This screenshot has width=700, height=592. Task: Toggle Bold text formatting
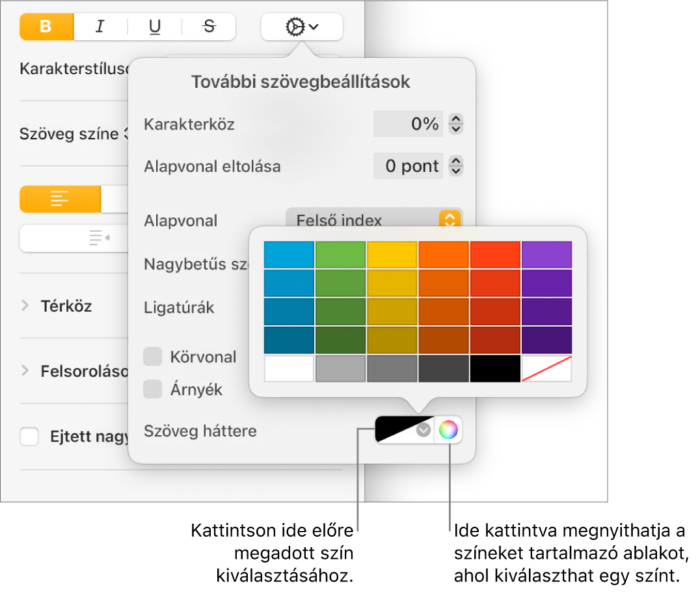coord(46,27)
